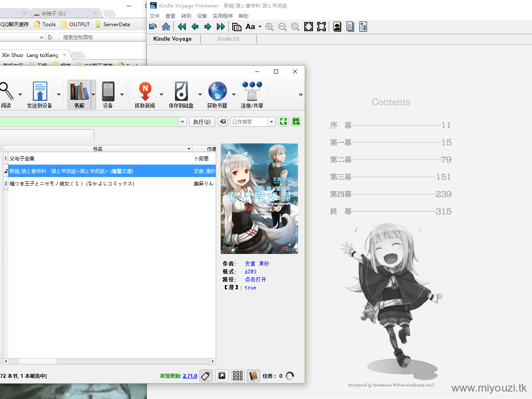Viewport: 532px width, 399px height.
Task: Click calibre's 抓取新闻 fetch news icon
Action: (145, 95)
